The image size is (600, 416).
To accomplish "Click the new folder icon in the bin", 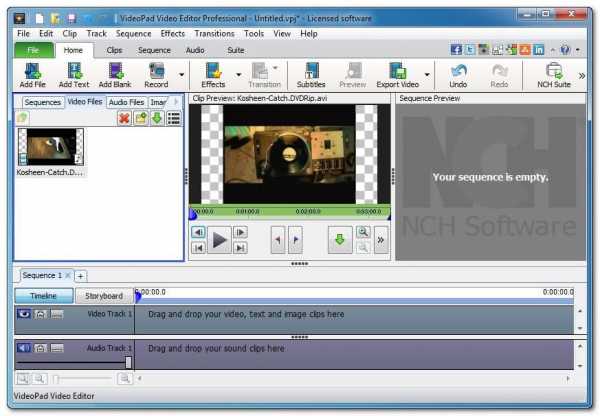I will click(x=140, y=118).
